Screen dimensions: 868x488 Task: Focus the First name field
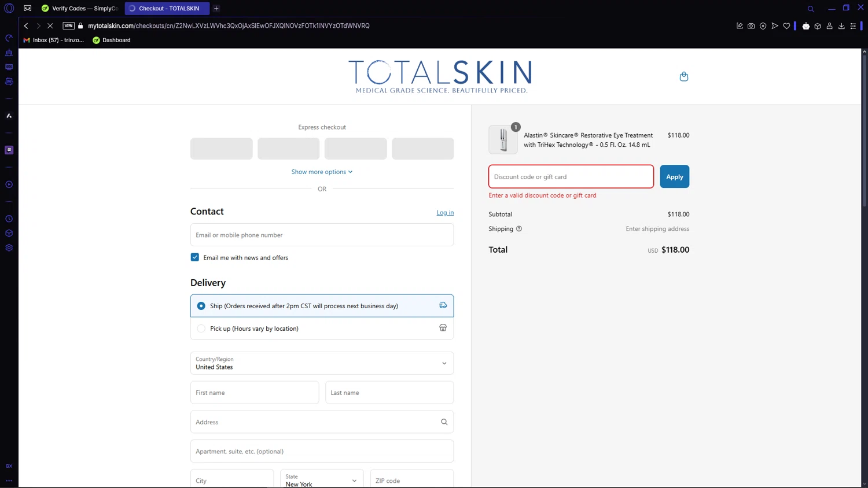255,393
